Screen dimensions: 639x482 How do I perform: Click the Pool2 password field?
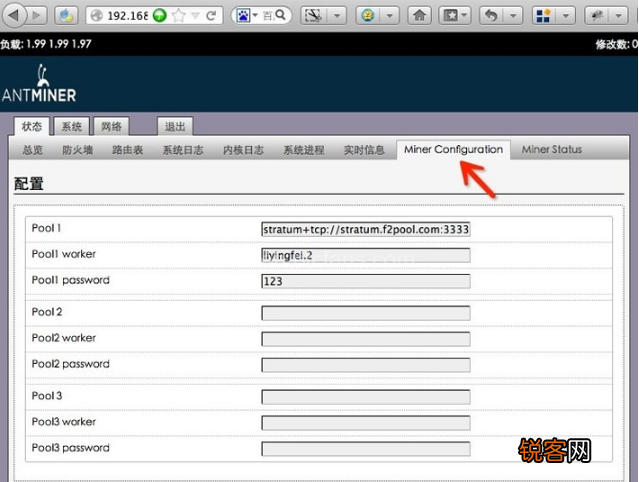coord(366,365)
